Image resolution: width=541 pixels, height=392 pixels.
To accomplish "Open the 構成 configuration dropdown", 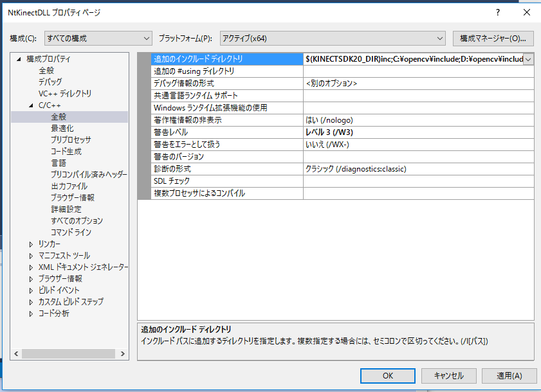I will pos(98,39).
